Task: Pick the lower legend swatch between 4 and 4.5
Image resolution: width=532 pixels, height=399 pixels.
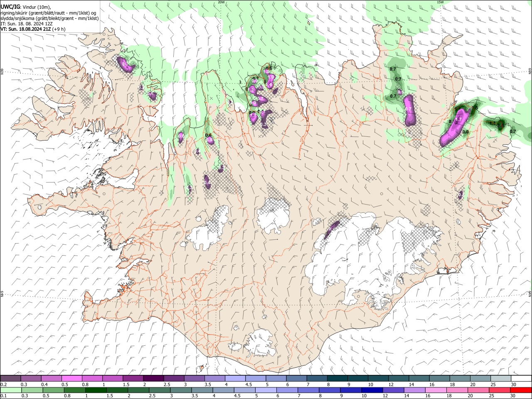Action: point(224,390)
